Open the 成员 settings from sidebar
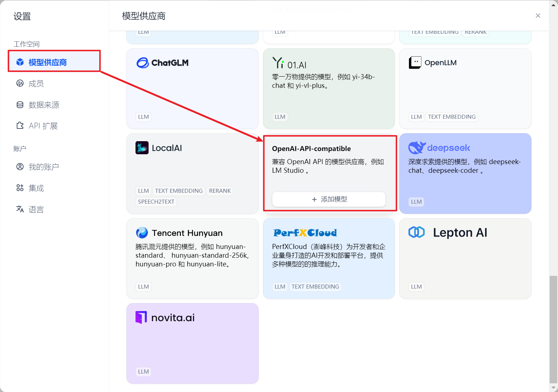Viewport: 558px width, 392px height. 20,83
